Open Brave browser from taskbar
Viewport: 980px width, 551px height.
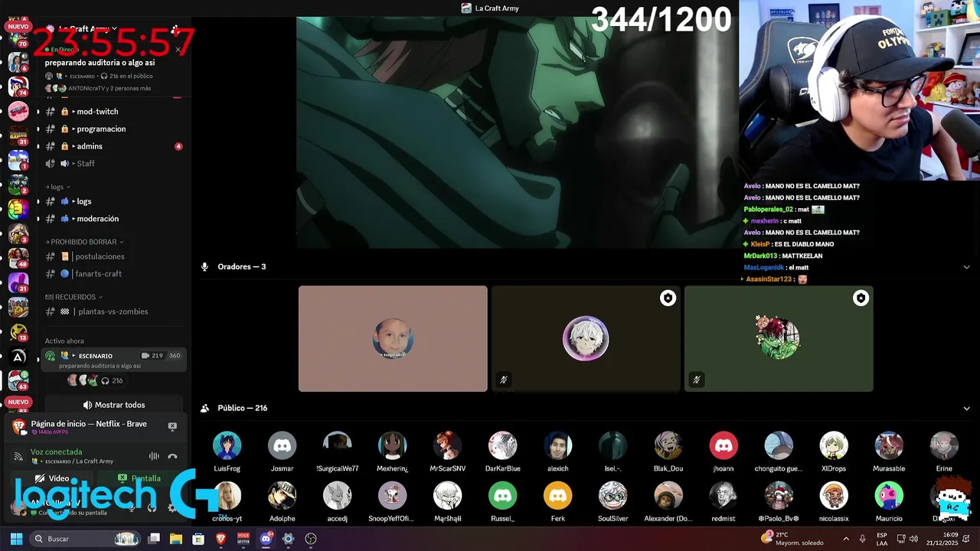point(220,539)
